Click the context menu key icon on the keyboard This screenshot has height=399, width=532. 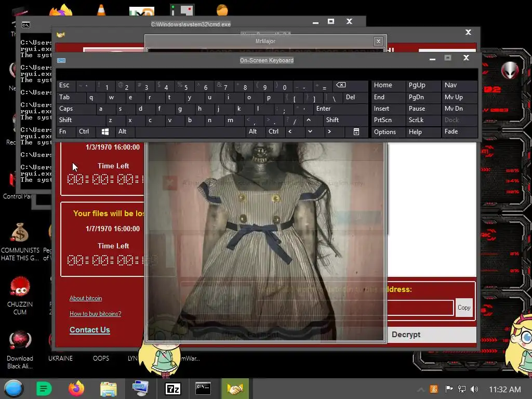356,131
